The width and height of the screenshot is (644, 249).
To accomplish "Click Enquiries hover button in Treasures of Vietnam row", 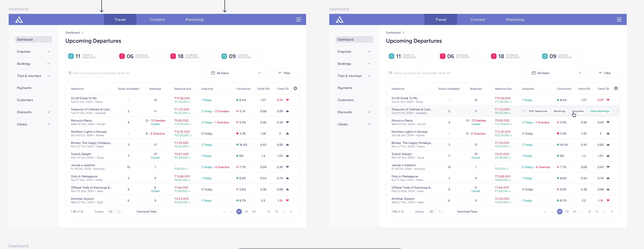I will tap(578, 111).
